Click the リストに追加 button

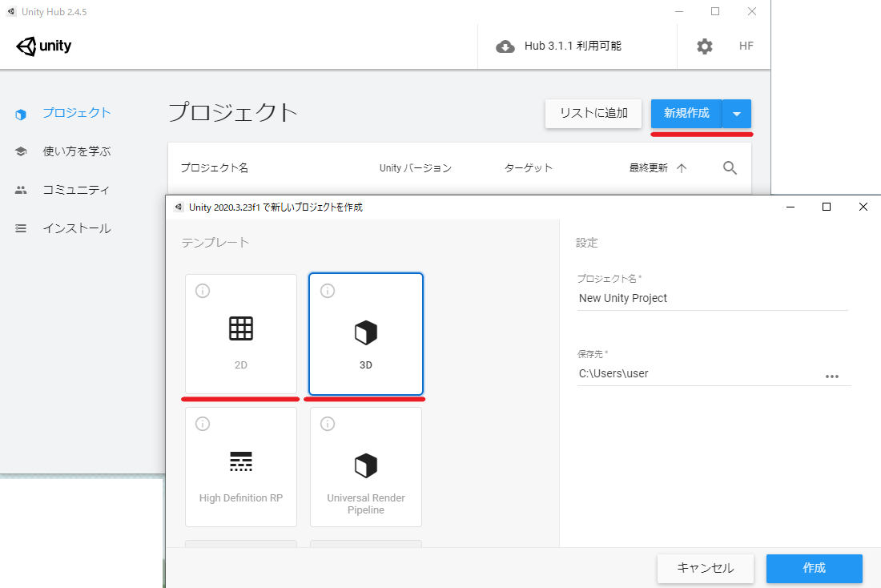593,113
